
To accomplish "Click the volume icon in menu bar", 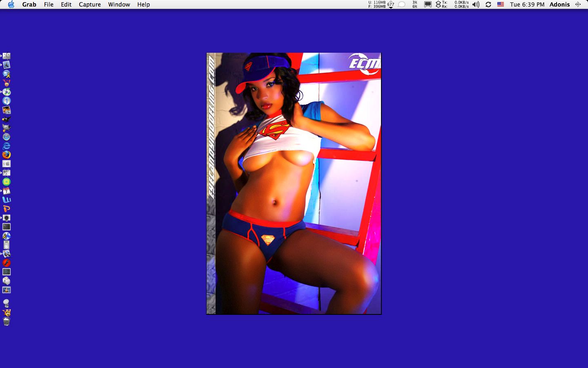I will (x=476, y=4).
